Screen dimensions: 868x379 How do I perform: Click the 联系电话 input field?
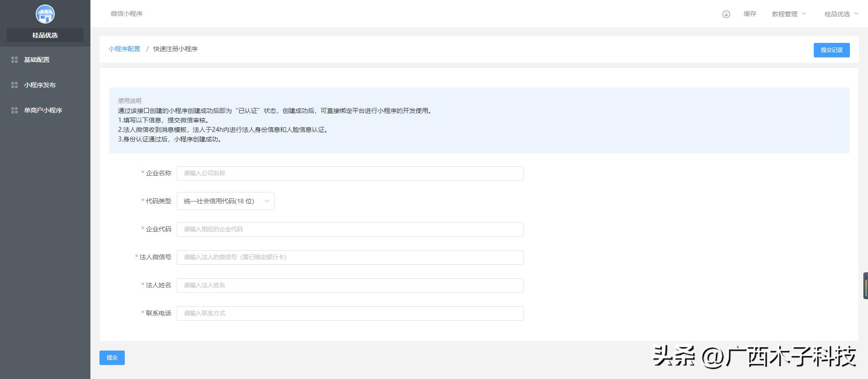[x=350, y=313]
